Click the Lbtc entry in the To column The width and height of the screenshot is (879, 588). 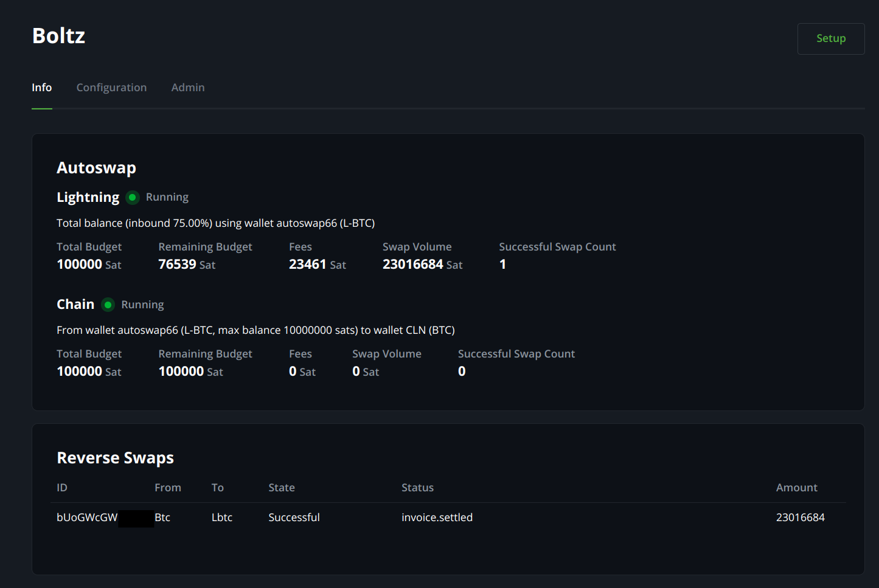[221, 517]
